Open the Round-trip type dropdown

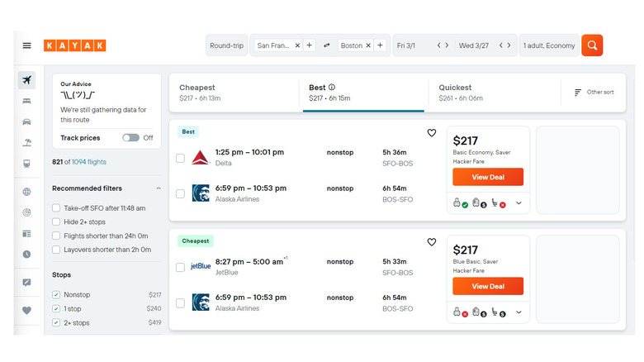[x=226, y=45]
